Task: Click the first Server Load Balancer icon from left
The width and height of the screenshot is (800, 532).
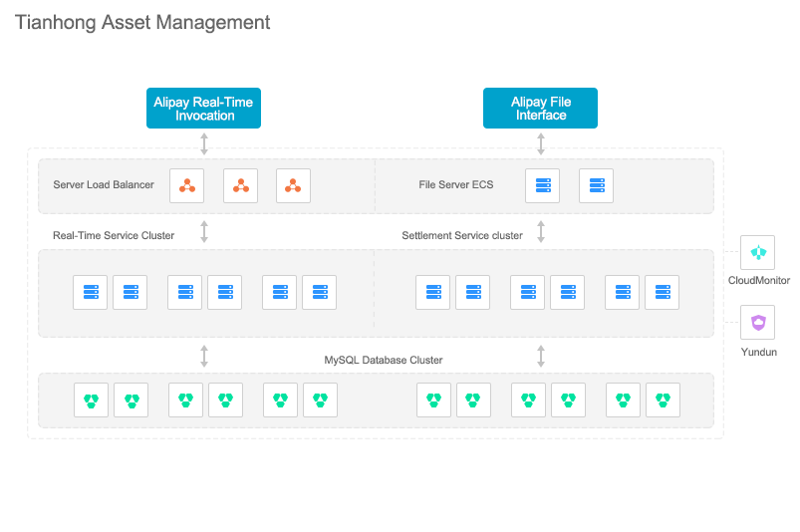Action: [186, 185]
